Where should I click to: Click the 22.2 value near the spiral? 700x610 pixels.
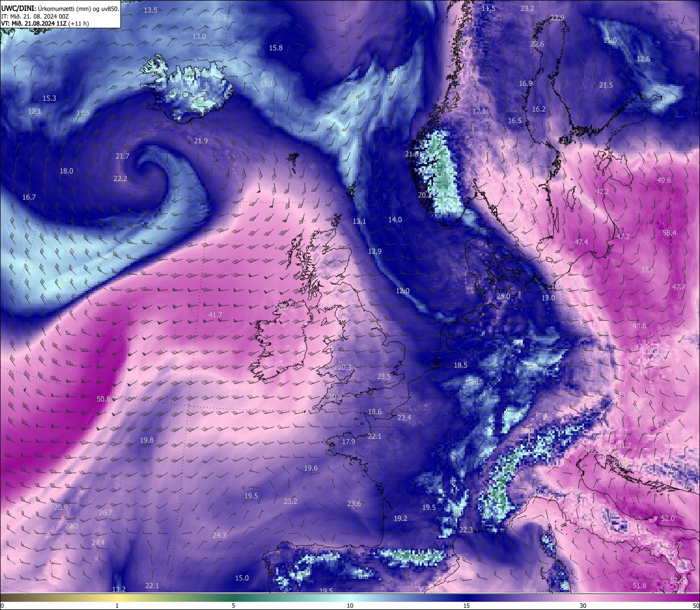[120, 179]
